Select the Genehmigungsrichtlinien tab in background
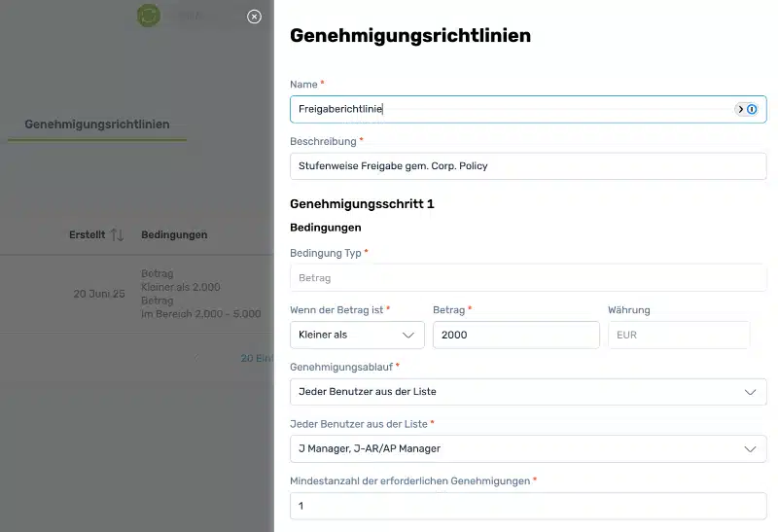778x532 pixels. [97, 124]
